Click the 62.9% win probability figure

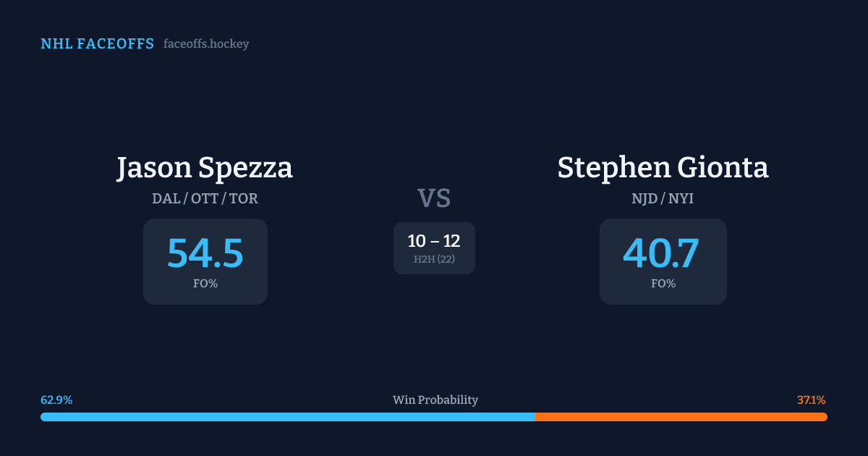[x=56, y=400]
